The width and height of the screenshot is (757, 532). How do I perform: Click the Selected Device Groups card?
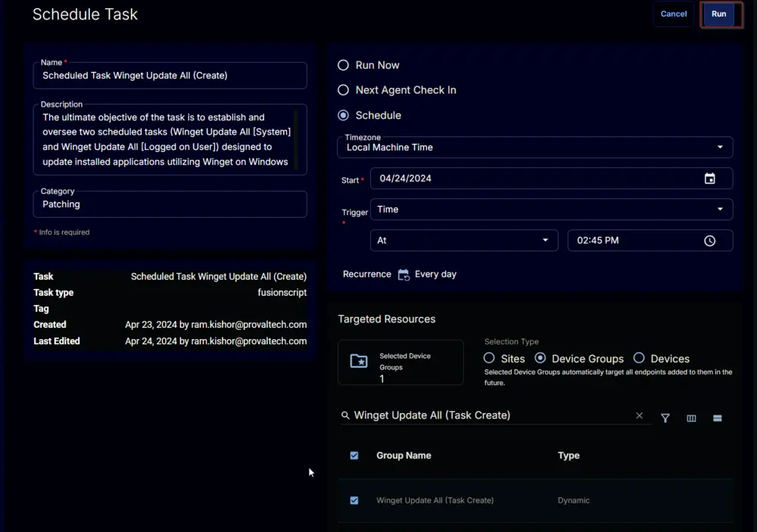400,362
